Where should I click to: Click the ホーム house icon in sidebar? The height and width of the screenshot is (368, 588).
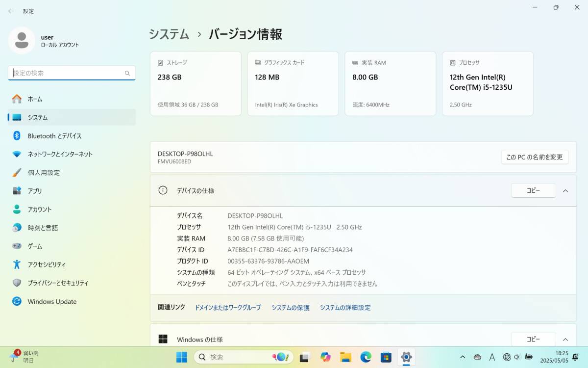pyautogui.click(x=17, y=99)
